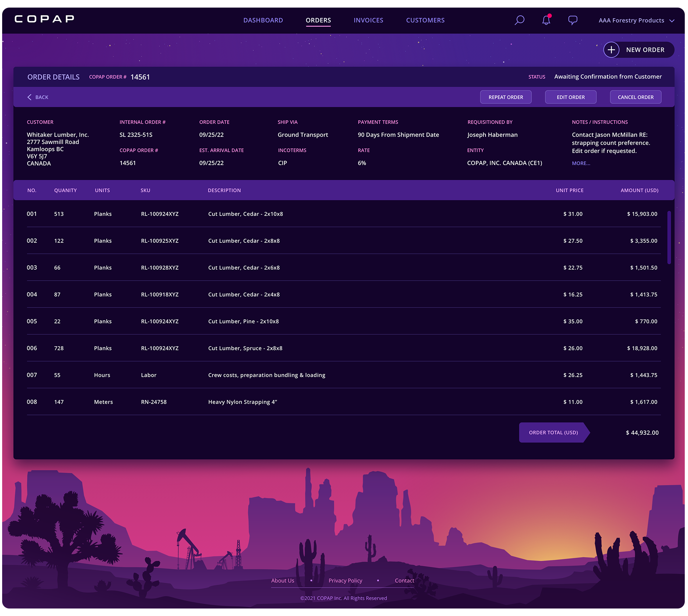Screen dimensions: 688x616
Task: Click the Cancel Order button
Action: click(635, 97)
